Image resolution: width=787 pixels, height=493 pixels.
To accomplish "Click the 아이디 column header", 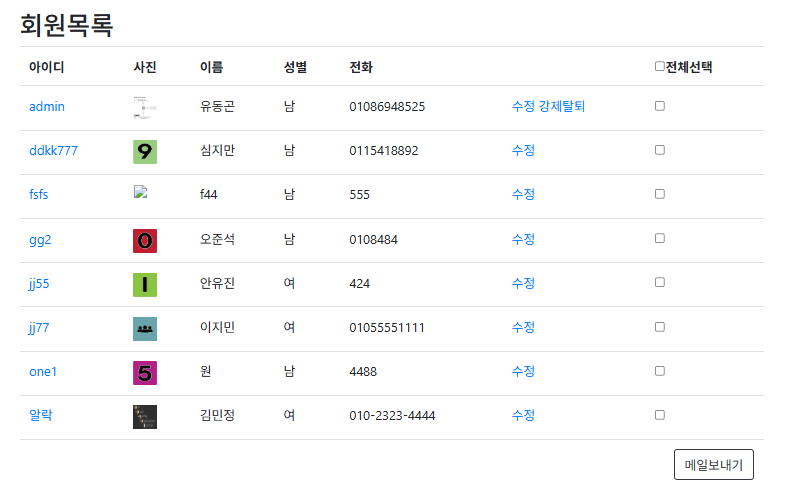I will (46, 67).
